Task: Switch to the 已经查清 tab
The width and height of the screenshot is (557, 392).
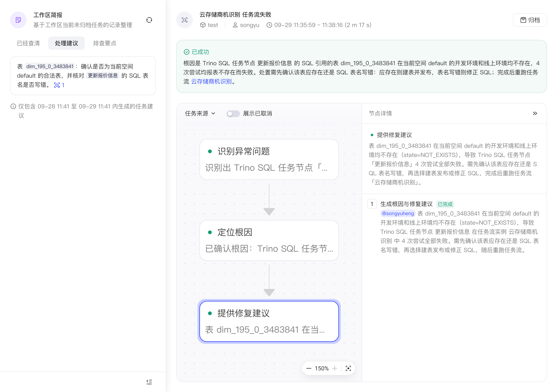Action: pyautogui.click(x=28, y=43)
